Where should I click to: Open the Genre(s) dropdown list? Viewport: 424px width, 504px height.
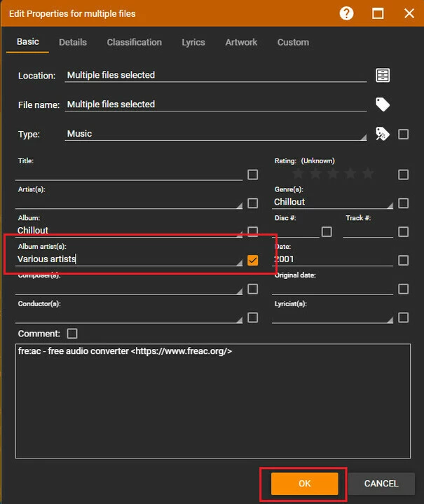[x=389, y=205]
